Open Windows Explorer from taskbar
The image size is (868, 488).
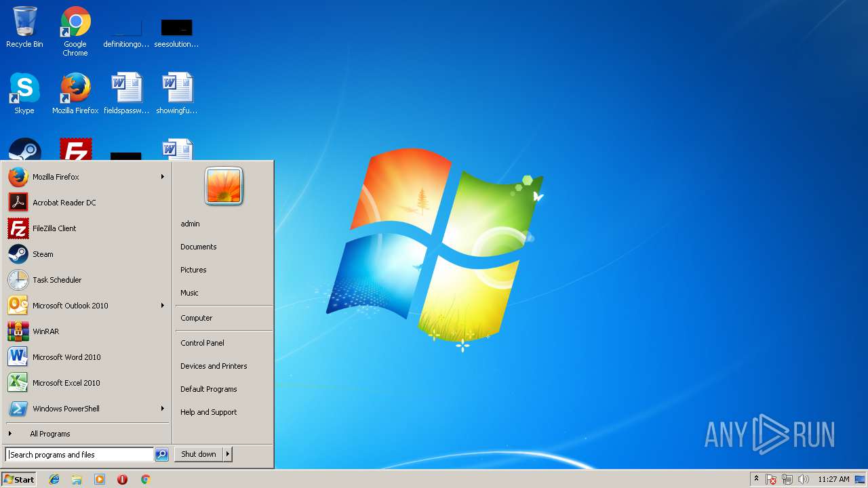coord(77,479)
